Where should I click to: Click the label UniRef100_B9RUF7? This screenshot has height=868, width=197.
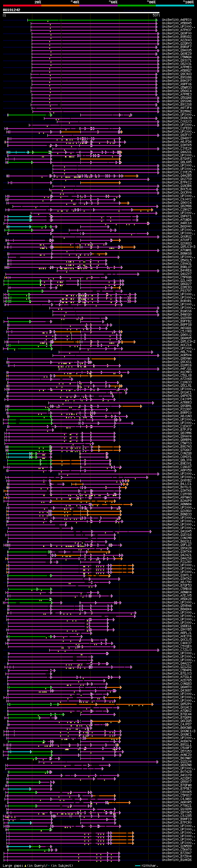pos(177,47)
